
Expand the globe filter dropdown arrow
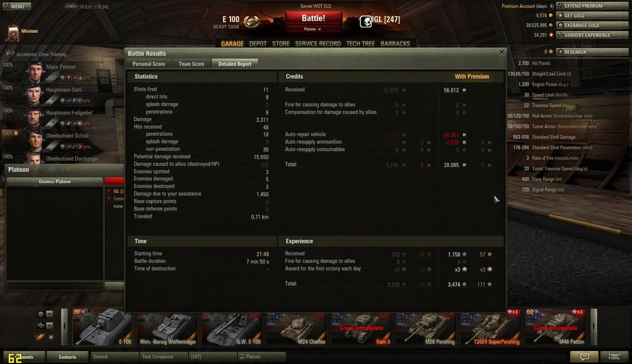[x=49, y=314]
